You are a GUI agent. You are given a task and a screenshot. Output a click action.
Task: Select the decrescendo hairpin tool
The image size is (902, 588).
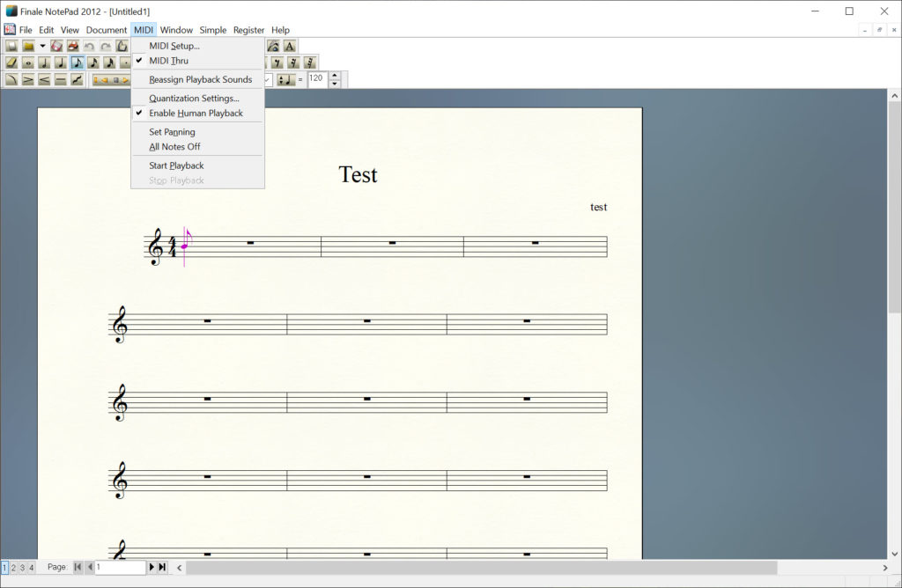point(28,80)
